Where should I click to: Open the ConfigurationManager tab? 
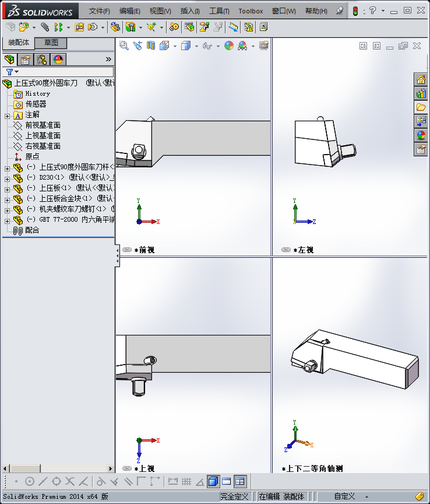pos(42,60)
